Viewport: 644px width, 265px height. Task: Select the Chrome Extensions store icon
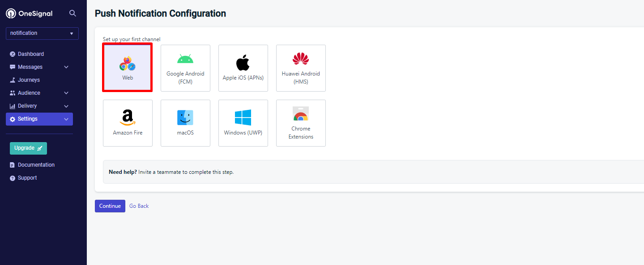pyautogui.click(x=301, y=114)
